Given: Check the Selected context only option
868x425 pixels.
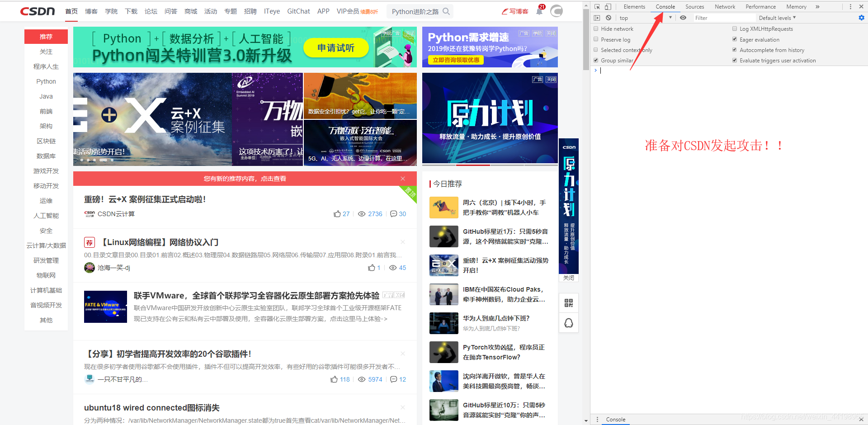Looking at the screenshot, I should tap(596, 50).
